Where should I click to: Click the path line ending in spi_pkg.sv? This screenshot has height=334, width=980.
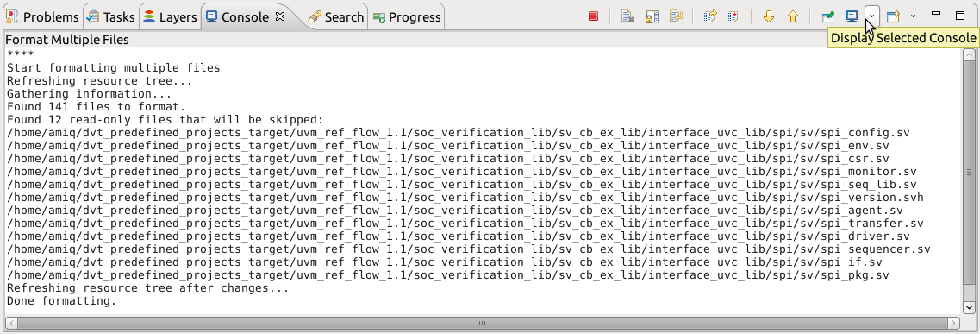[448, 275]
